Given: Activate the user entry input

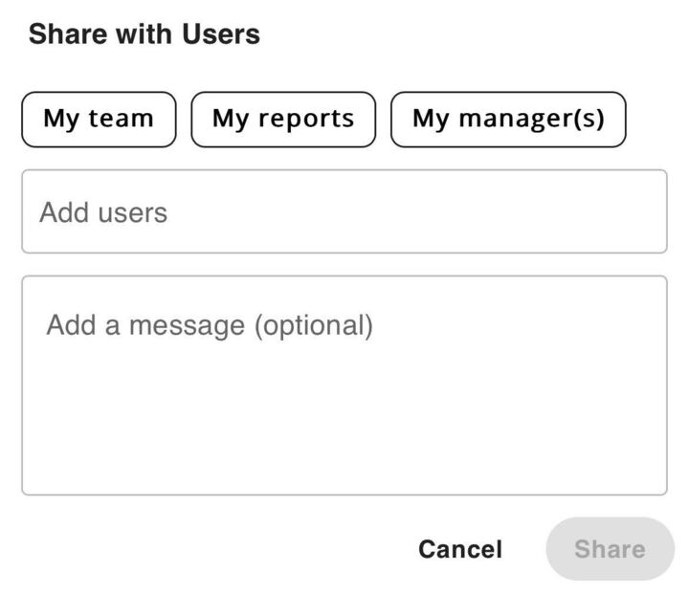Looking at the screenshot, I should pos(344,212).
